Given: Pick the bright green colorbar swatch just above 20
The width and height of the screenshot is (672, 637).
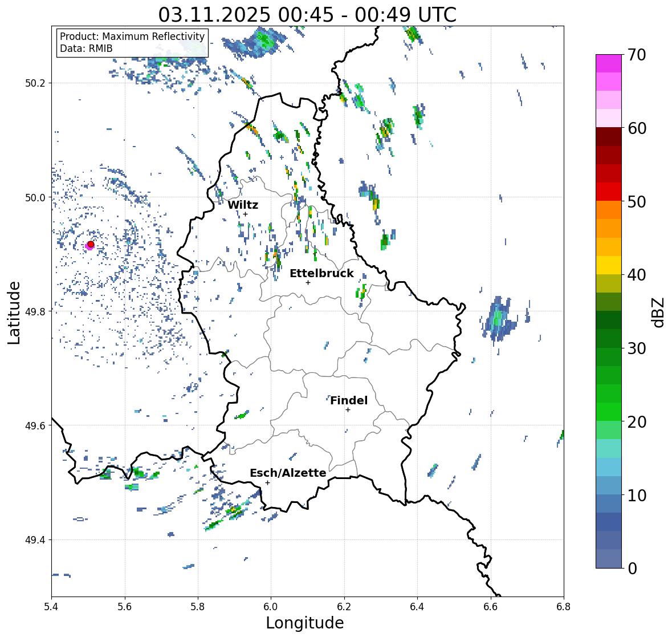Looking at the screenshot, I should click(609, 412).
